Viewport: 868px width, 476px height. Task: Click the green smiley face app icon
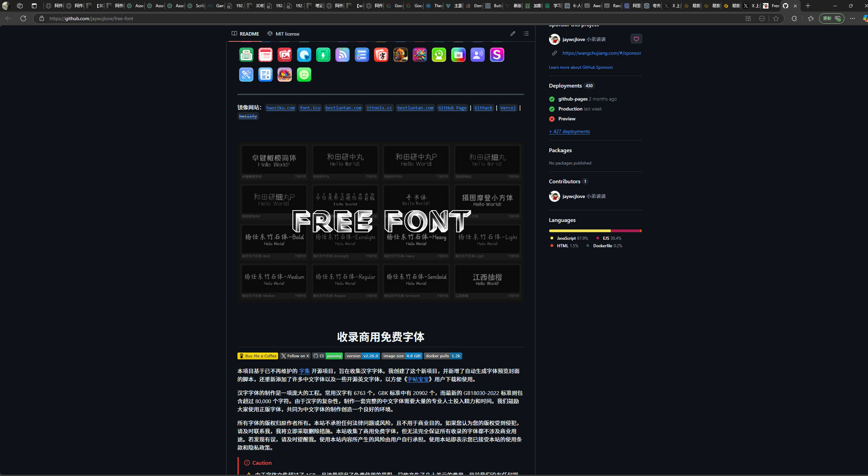pyautogui.click(x=304, y=75)
